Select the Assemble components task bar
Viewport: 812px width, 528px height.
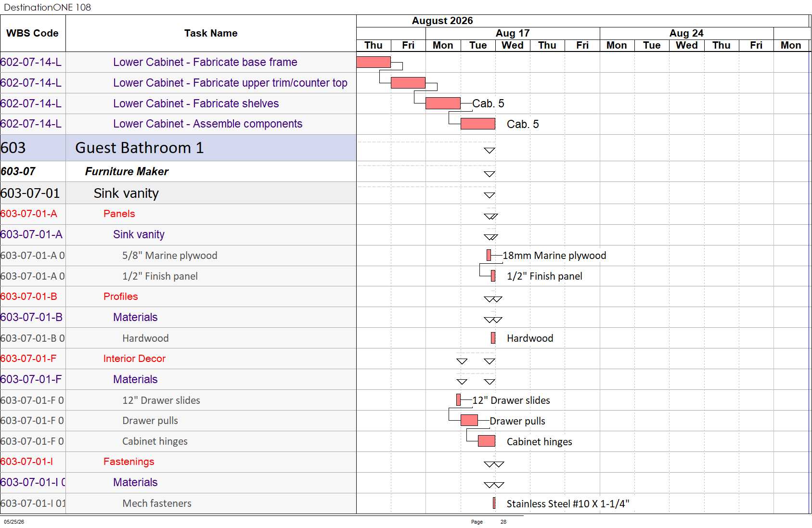pyautogui.click(x=478, y=124)
